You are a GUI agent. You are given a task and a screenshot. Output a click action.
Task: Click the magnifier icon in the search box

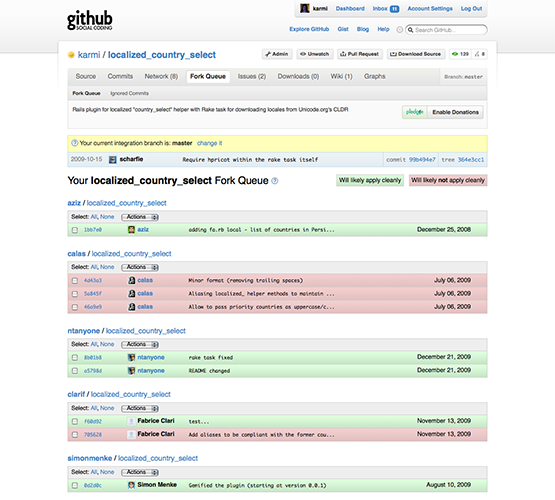tap(410, 30)
